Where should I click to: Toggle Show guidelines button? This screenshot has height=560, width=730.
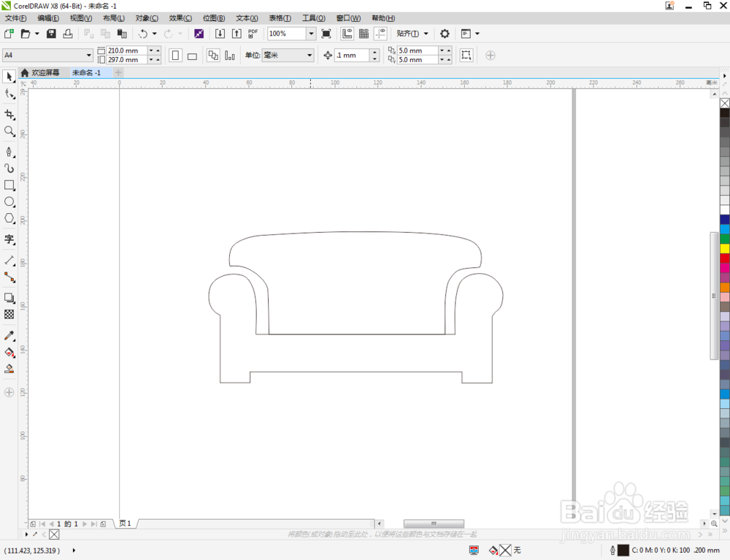(381, 34)
